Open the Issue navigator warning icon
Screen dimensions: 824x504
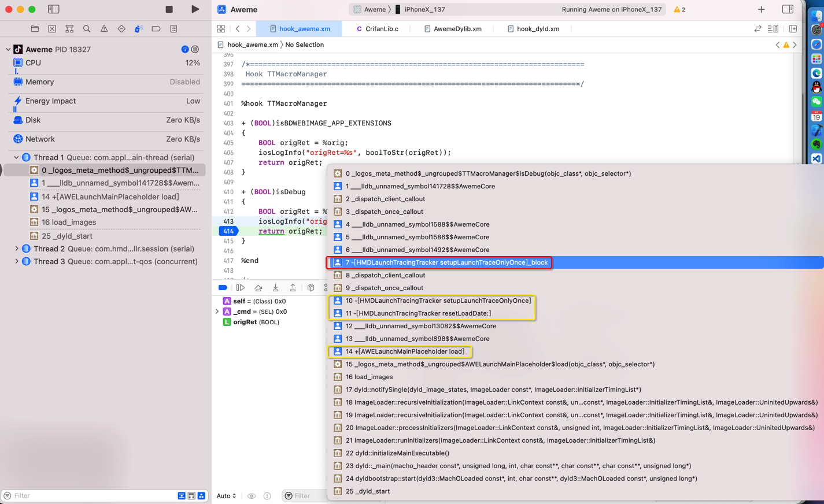[x=104, y=29]
